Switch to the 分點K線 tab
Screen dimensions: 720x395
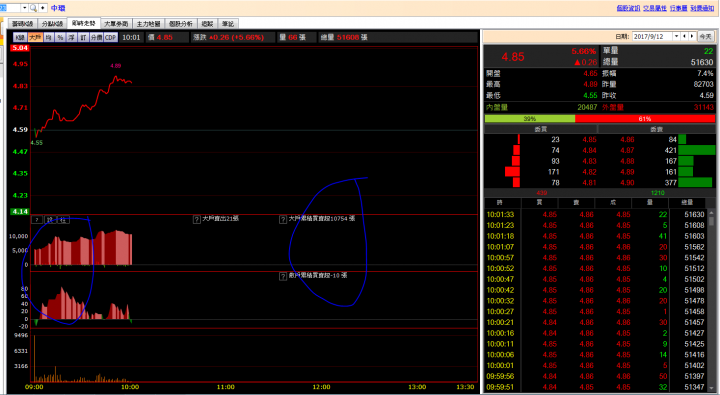click(x=52, y=24)
